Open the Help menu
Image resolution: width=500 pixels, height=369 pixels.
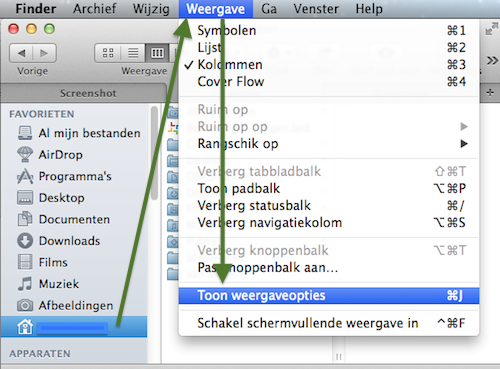pos(369,9)
